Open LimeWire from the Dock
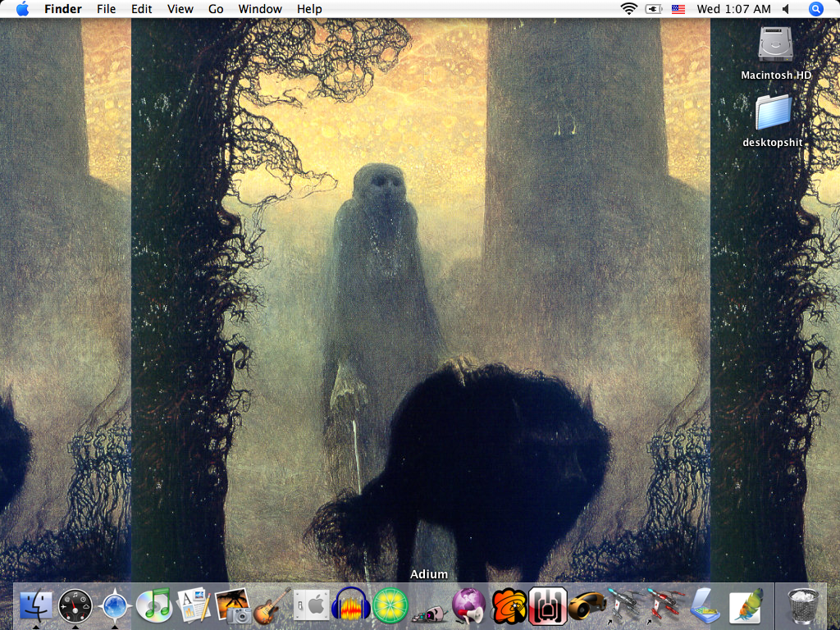The image size is (840, 630). [390, 606]
